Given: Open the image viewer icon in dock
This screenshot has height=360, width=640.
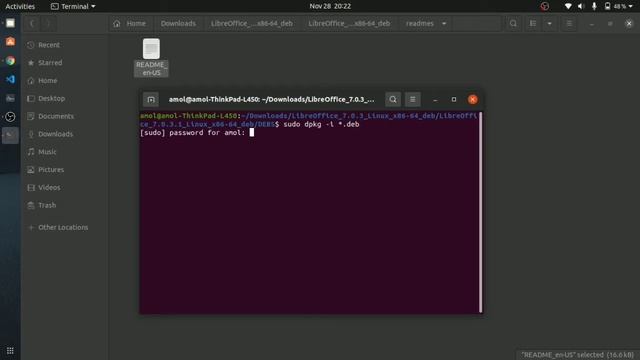Looking at the screenshot, I should tap(10, 98).
